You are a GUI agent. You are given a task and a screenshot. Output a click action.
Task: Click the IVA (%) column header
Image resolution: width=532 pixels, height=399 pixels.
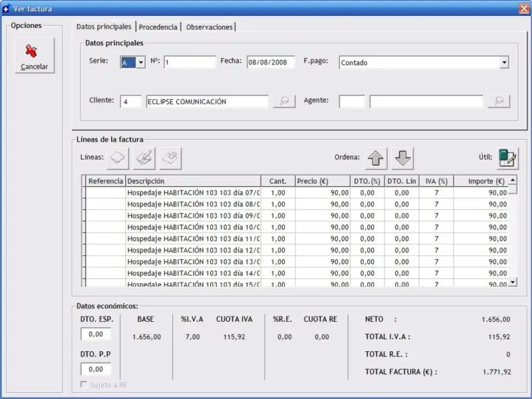pos(437,181)
